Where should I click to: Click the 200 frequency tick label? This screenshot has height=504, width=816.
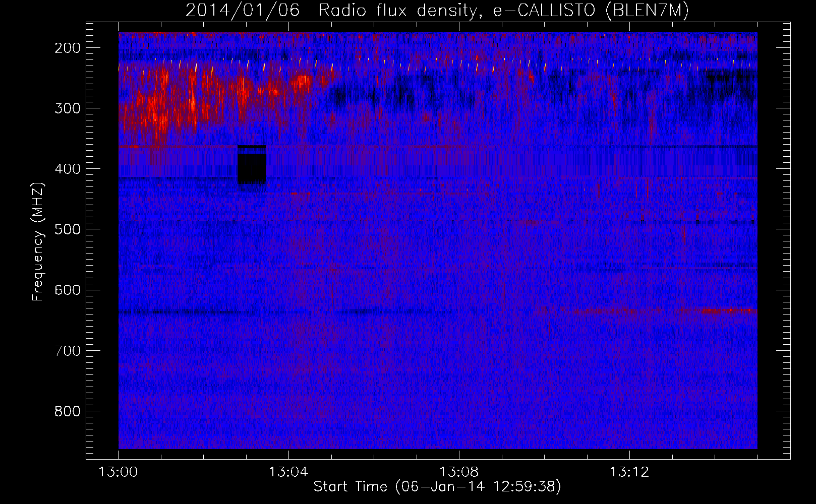coord(68,48)
